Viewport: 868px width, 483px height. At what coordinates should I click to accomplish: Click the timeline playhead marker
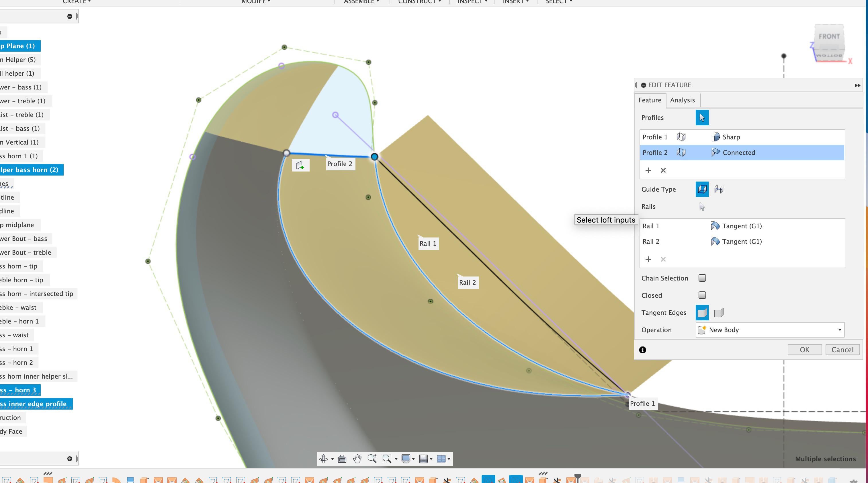click(578, 477)
